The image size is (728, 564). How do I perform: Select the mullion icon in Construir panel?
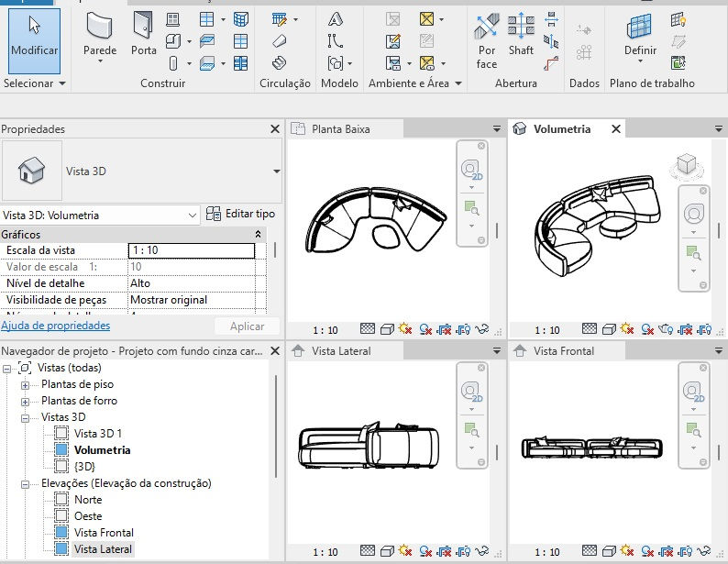tap(240, 62)
